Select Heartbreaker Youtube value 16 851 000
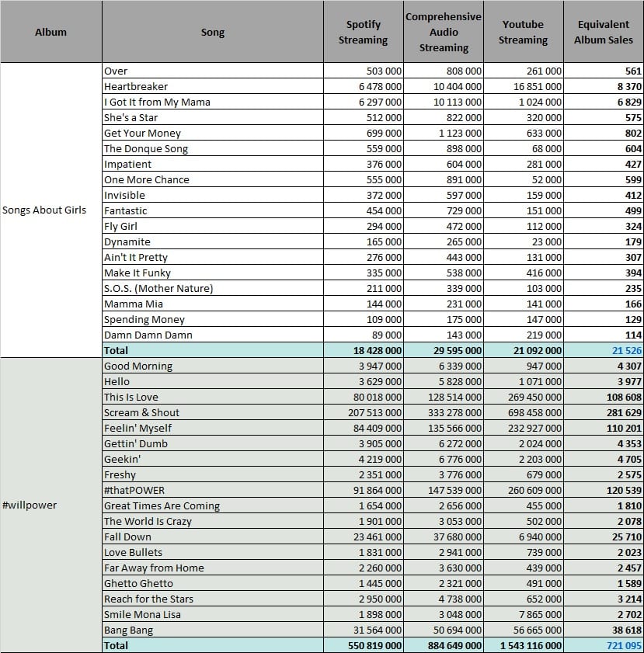 tap(523, 86)
